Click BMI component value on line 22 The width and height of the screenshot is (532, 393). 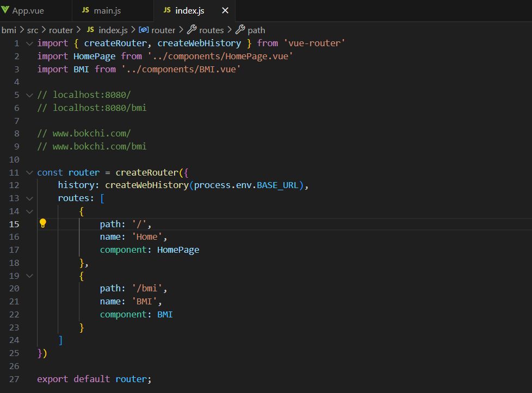165,315
